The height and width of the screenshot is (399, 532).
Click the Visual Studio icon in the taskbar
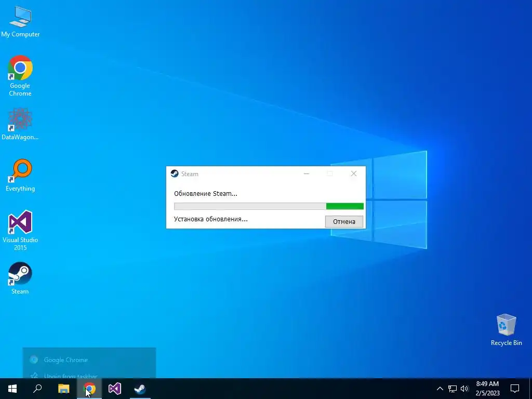(115, 389)
